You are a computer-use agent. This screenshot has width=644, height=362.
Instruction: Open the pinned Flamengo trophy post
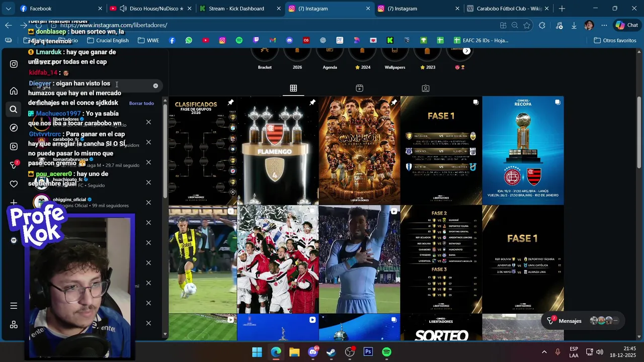278,150
